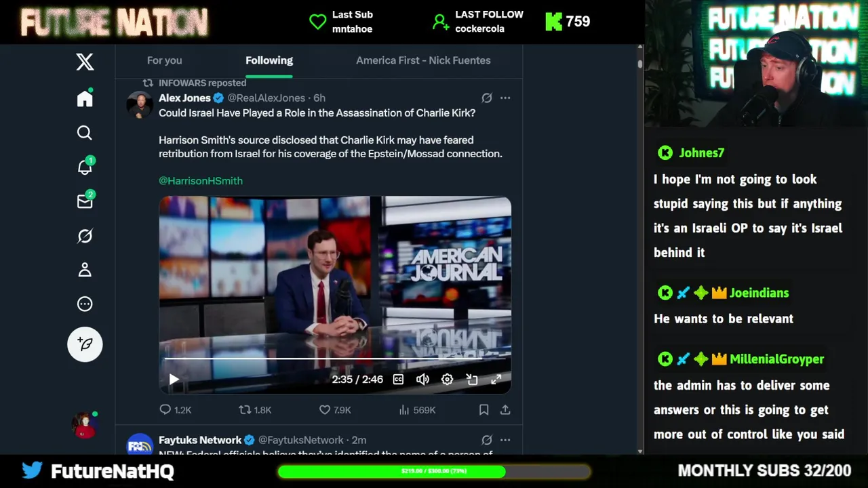Open the Home icon in sidebar
Image resolution: width=868 pixels, height=488 pixels.
(85, 99)
